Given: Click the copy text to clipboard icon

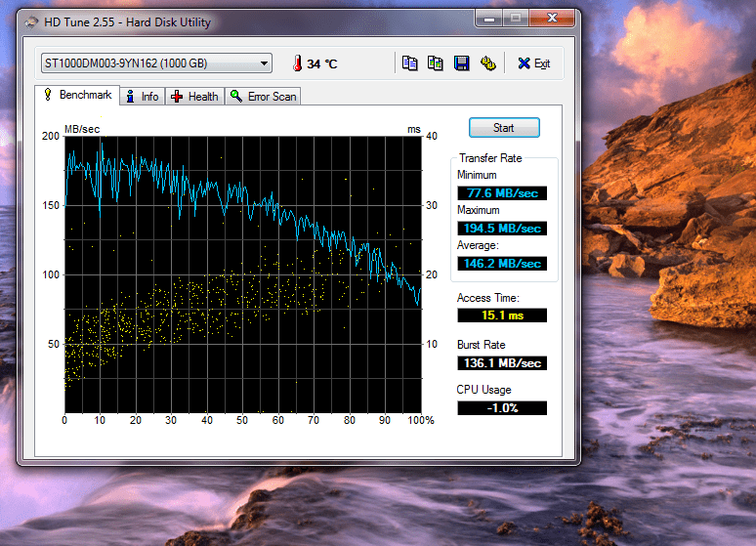Looking at the screenshot, I should (410, 63).
